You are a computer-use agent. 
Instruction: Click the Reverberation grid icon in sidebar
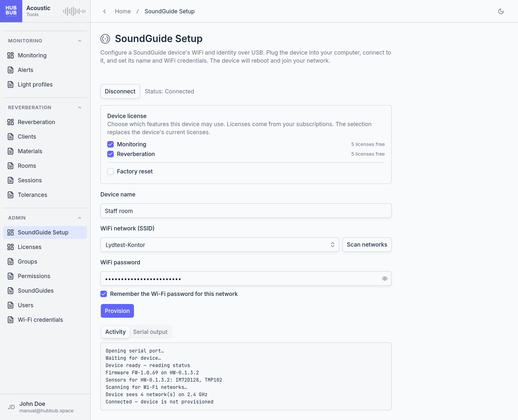[x=10, y=122]
